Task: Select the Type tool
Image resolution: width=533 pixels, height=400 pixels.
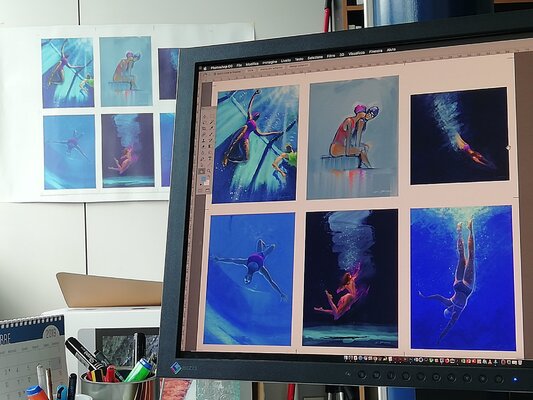Action: tap(209, 158)
